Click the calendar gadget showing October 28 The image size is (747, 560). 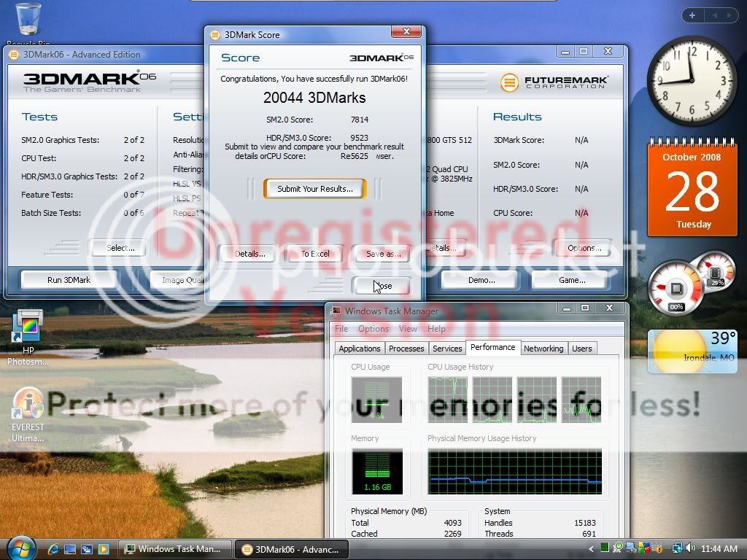[692, 189]
